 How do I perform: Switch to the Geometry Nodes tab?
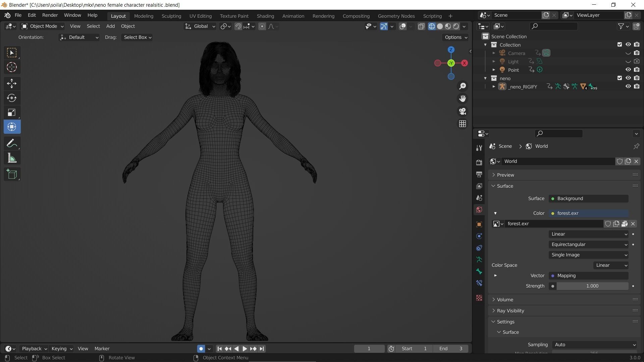pos(396,16)
